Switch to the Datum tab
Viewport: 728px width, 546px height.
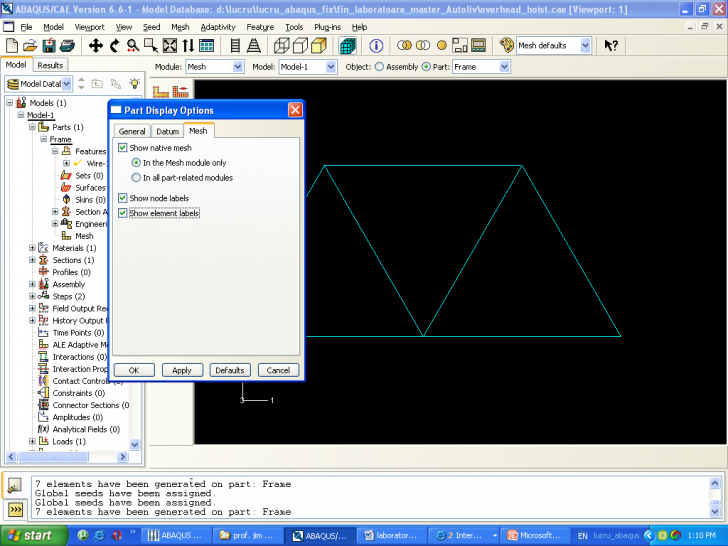(x=167, y=131)
